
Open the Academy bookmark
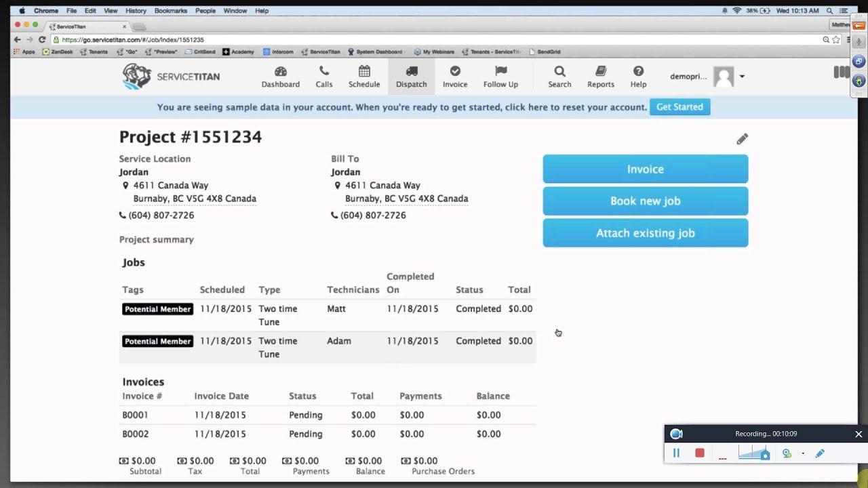point(238,52)
